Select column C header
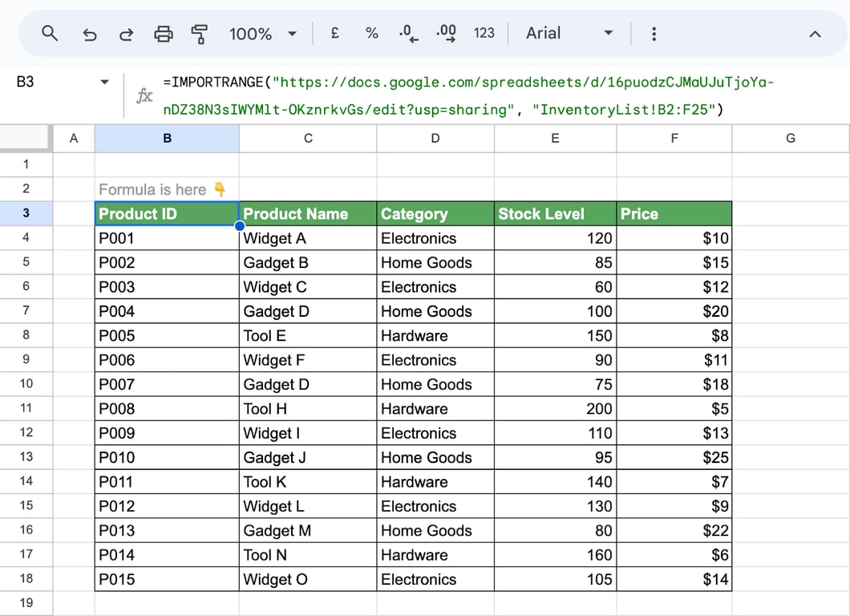Image resolution: width=850 pixels, height=616 pixels. (308, 138)
